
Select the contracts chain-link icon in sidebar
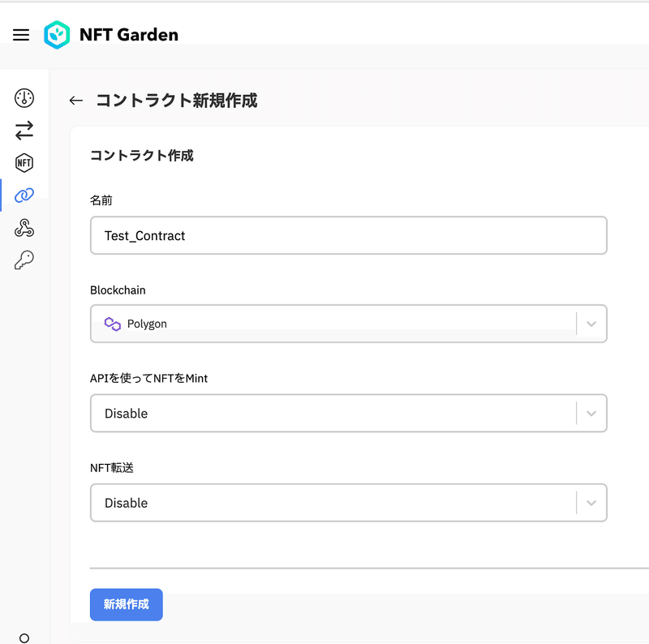click(24, 195)
